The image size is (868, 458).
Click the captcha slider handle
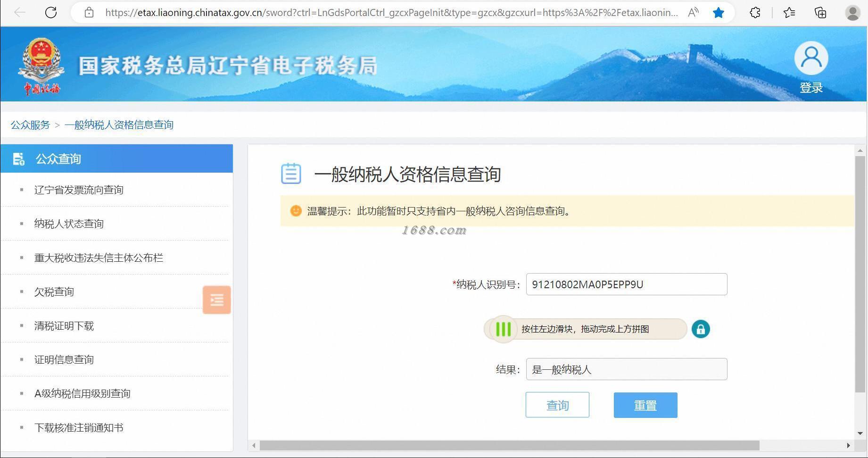coord(503,329)
